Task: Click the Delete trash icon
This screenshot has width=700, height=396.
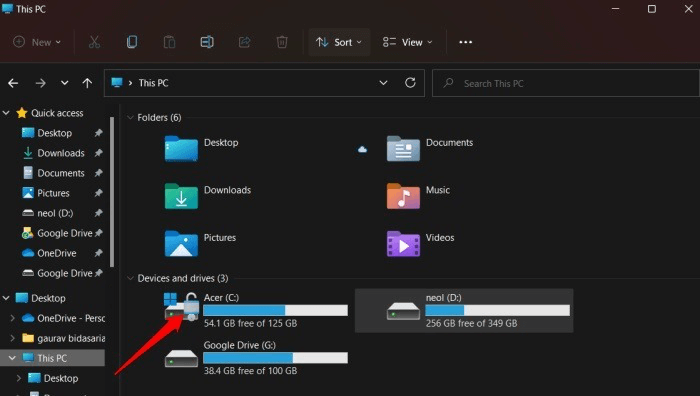Action: click(x=282, y=42)
